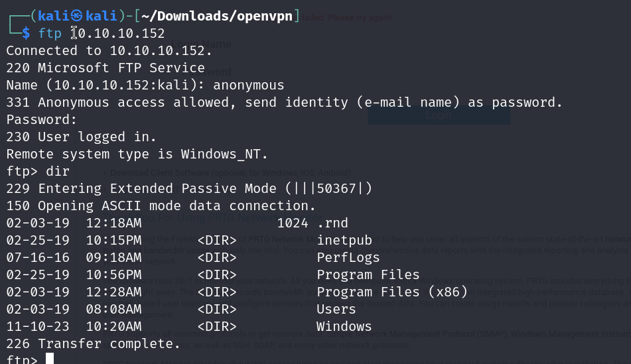The width and height of the screenshot is (631, 364).
Task: Click the .rnd file name
Action: (332, 223)
